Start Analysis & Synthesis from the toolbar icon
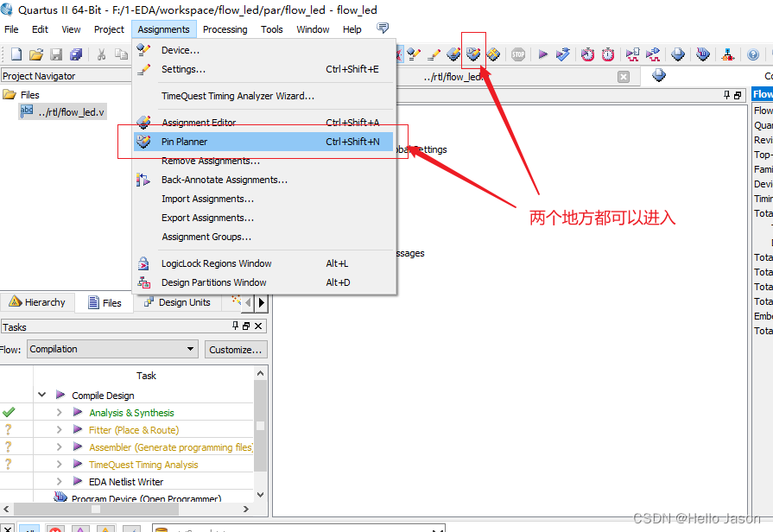The image size is (773, 532). [x=562, y=54]
